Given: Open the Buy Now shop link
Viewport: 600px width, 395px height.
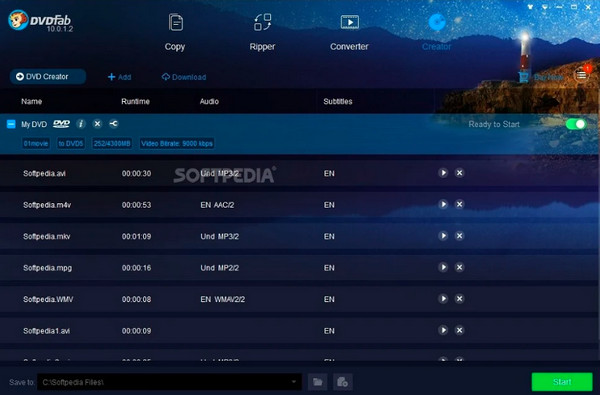Looking at the screenshot, I should click(x=541, y=77).
